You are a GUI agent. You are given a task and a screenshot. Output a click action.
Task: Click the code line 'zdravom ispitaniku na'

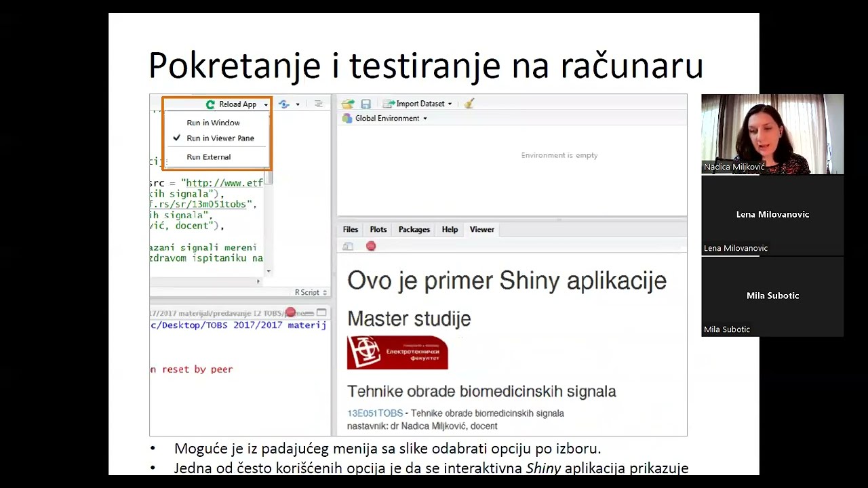click(x=206, y=258)
